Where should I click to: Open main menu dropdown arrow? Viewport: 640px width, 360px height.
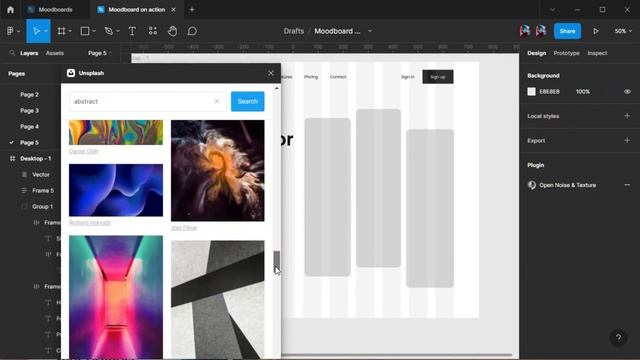pyautogui.click(x=18, y=31)
